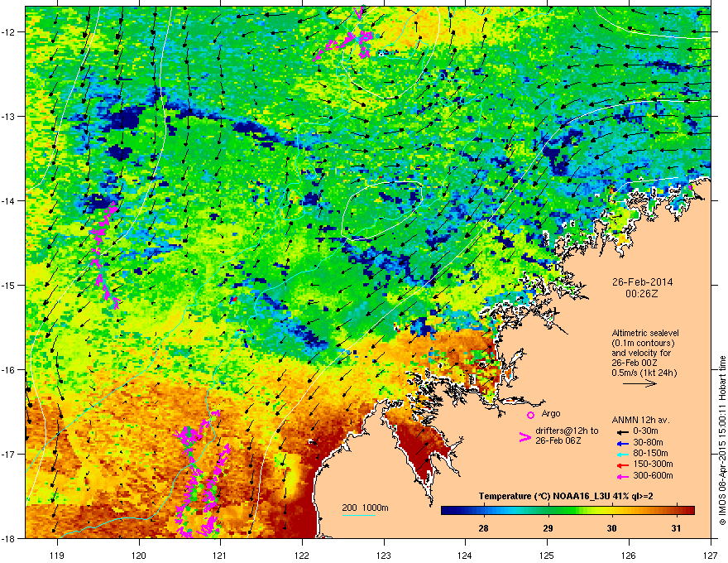The image size is (728, 563).
Task: Click the 0.5m/s velocity scale arrow
Action: (639, 383)
